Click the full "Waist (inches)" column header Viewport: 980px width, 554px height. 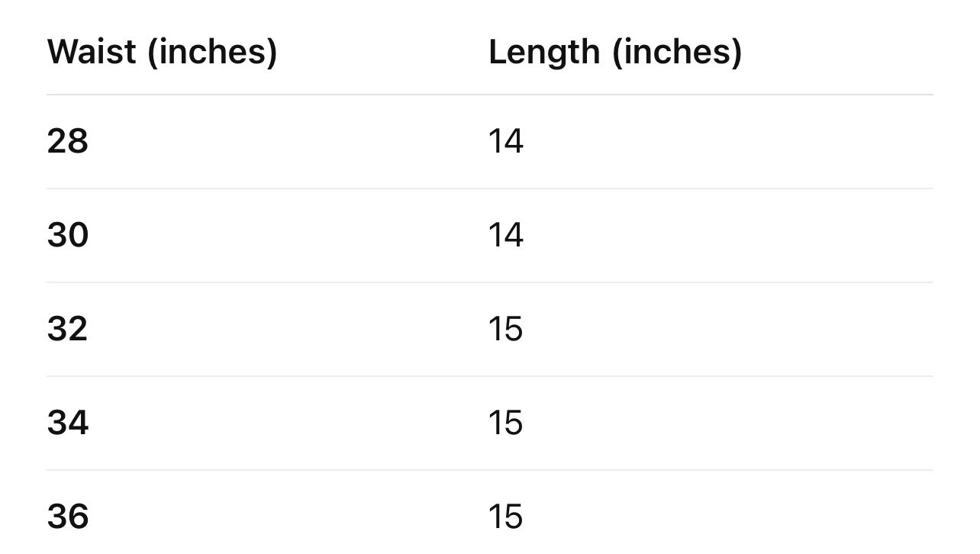click(x=162, y=52)
